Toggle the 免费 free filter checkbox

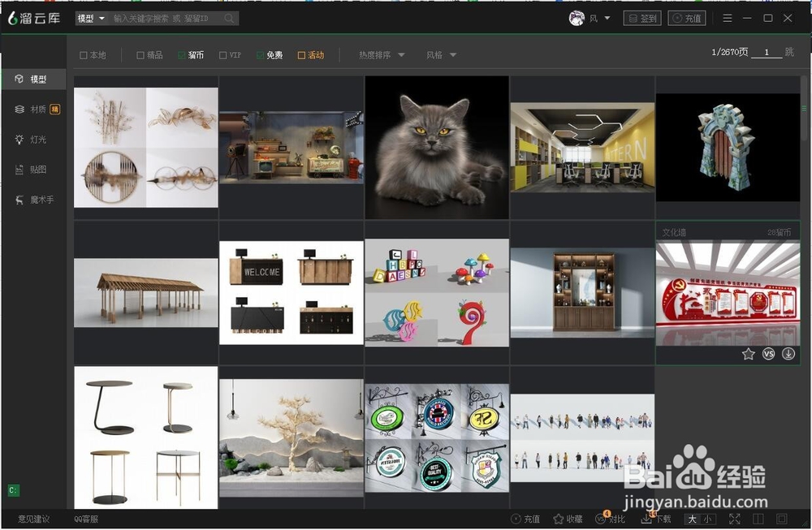261,55
